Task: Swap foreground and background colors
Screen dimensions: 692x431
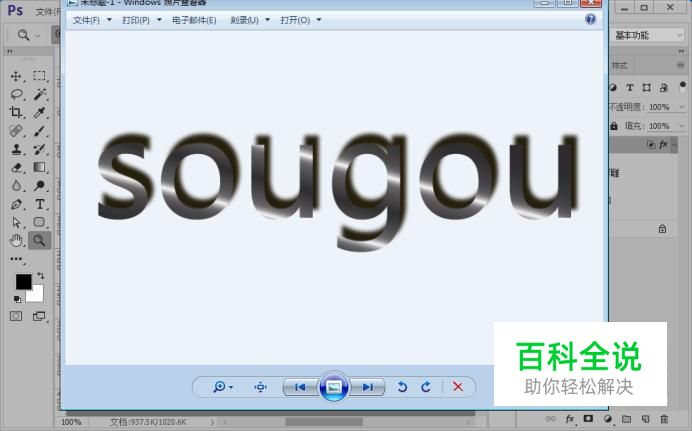Action: point(41,276)
